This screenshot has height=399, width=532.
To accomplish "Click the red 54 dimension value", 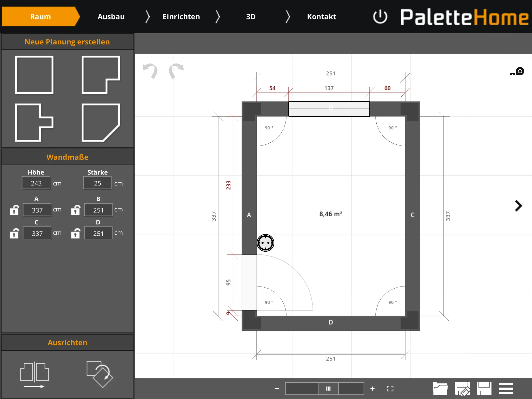I will [272, 88].
